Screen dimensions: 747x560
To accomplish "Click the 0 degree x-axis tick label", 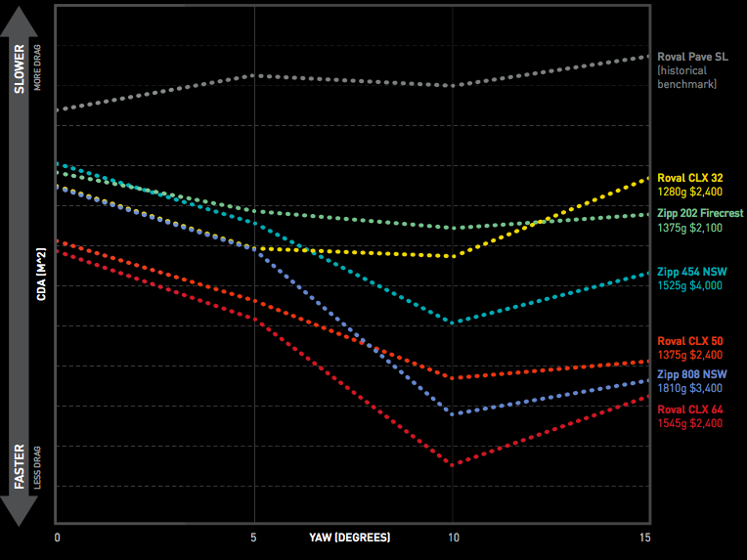I will (x=57, y=538).
